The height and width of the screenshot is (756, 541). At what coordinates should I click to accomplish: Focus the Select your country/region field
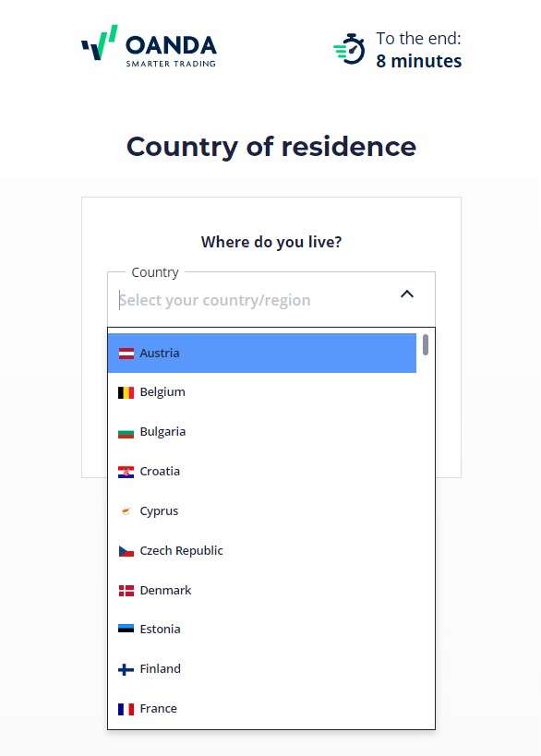point(256,300)
